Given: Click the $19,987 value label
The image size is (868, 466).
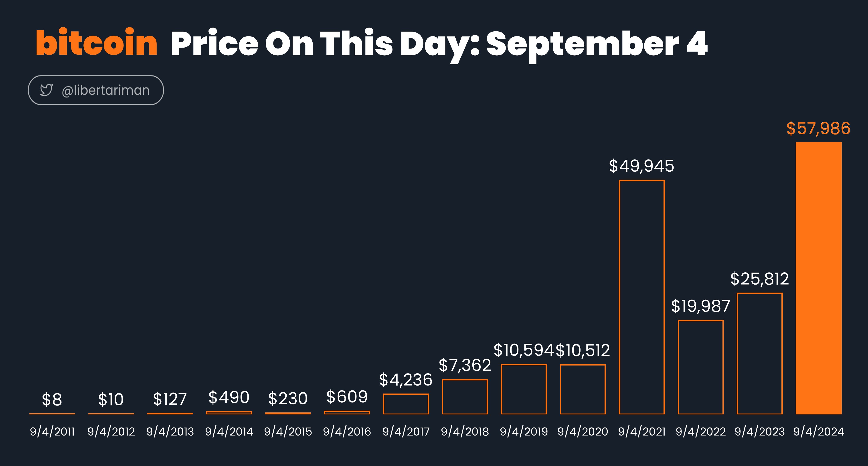Looking at the screenshot, I should click(x=700, y=306).
